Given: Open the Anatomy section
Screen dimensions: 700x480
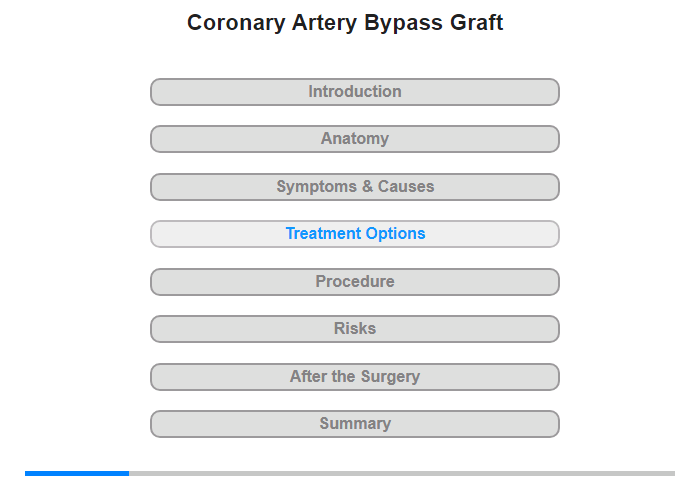Looking at the screenshot, I should 354,139.
